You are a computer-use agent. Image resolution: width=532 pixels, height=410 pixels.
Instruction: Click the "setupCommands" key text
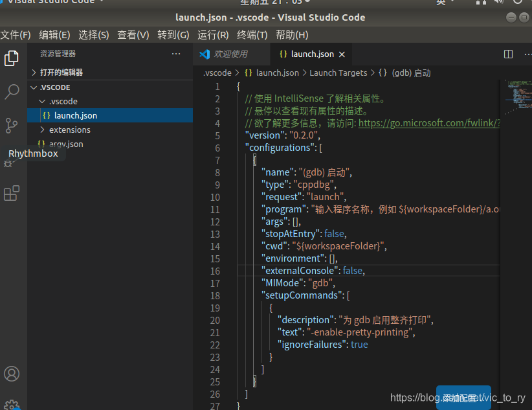(302, 295)
